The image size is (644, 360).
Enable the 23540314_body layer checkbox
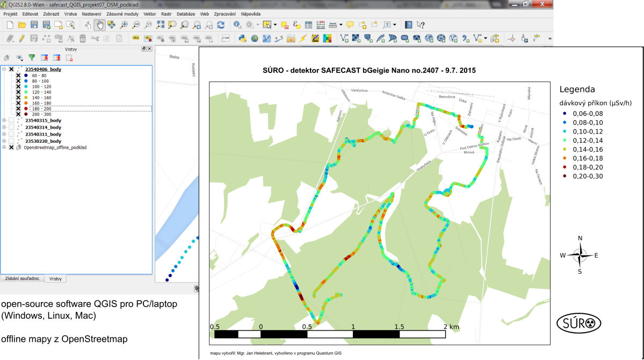[11, 127]
